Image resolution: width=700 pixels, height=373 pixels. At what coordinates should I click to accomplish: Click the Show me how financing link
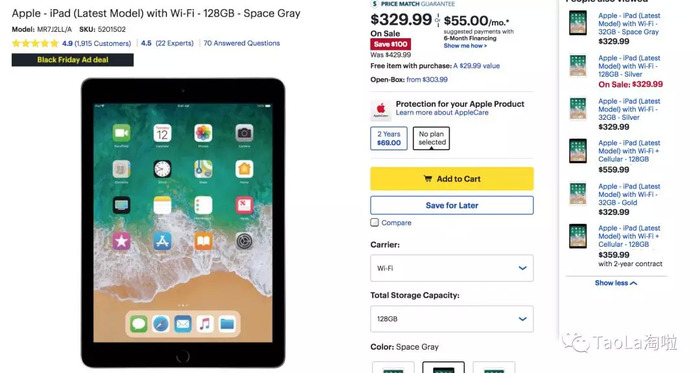coord(465,46)
